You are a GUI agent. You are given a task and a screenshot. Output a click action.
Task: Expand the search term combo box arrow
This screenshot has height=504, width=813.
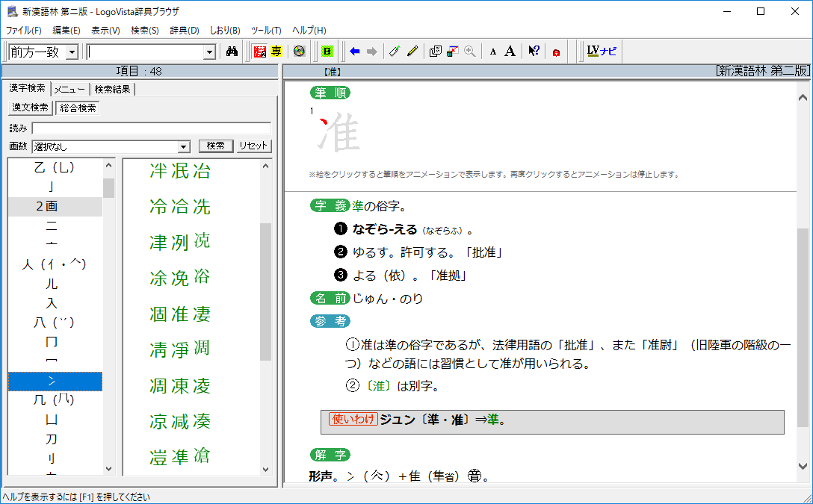[x=209, y=52]
